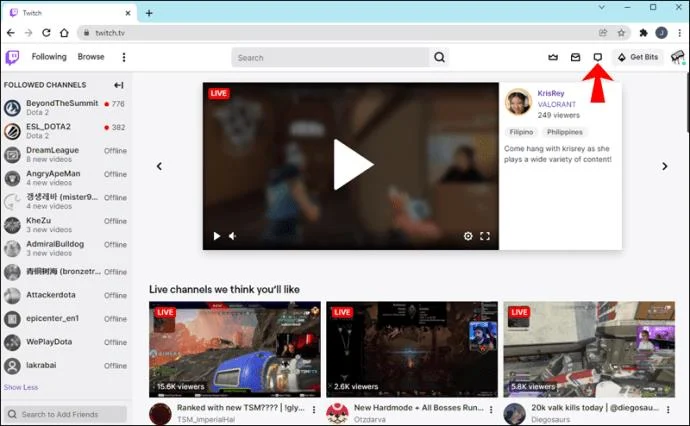Open BeyondTheSummit channel
This screenshot has height=426, width=690.
(x=65, y=107)
